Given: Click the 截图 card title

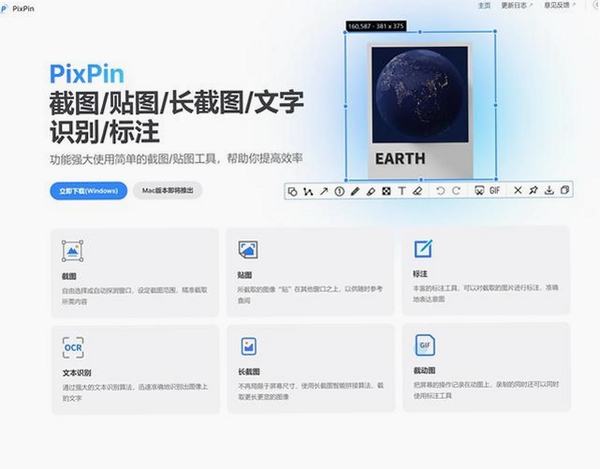Looking at the screenshot, I should 69,276.
